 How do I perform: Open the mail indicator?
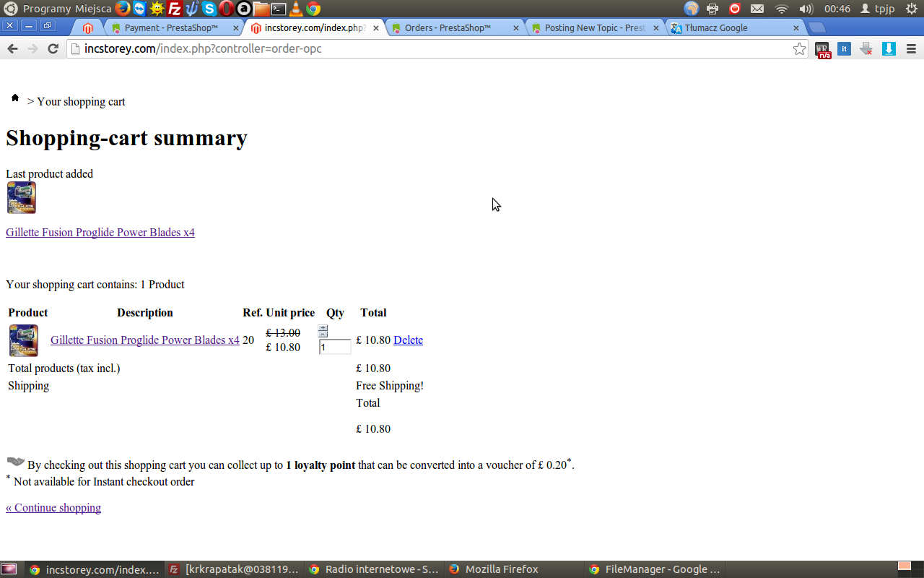[x=757, y=9]
